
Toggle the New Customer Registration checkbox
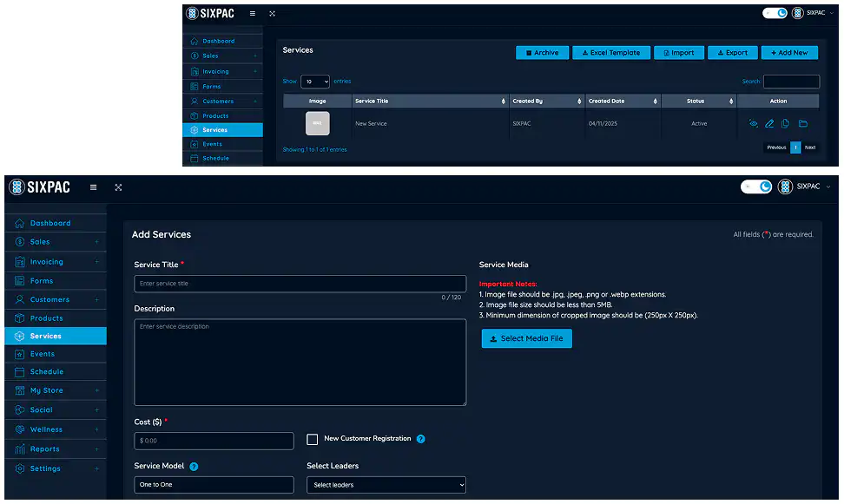point(313,440)
